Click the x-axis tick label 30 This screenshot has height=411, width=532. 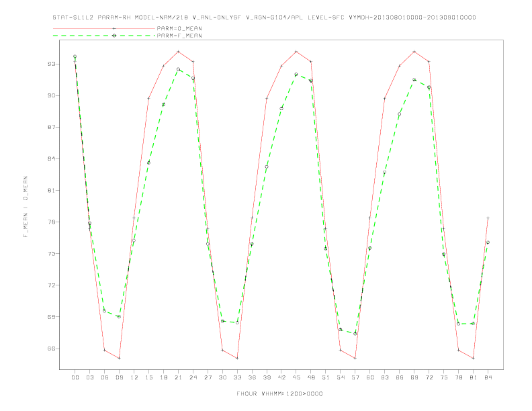[x=222, y=377]
